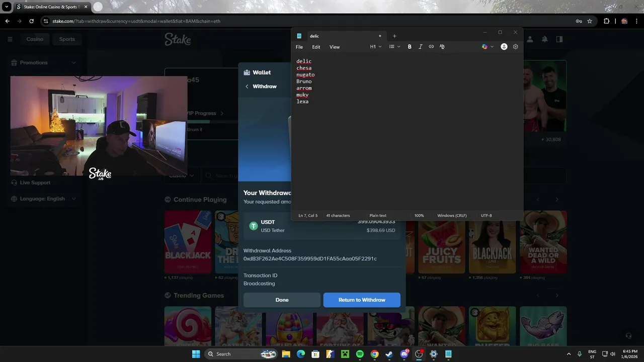Open the Chrome three-dot menu
Viewport: 644px width, 362px height.
coord(637,21)
